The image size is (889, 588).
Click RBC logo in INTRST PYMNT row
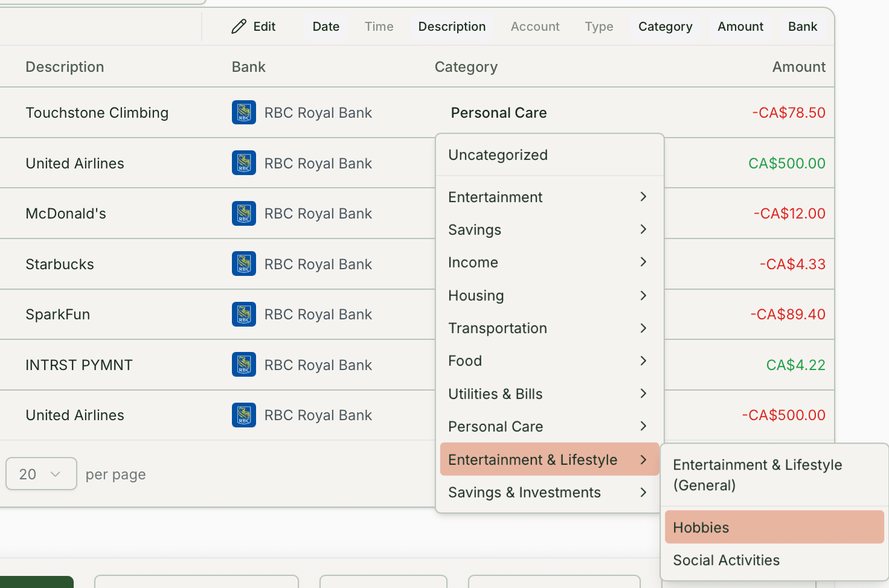[x=244, y=365]
